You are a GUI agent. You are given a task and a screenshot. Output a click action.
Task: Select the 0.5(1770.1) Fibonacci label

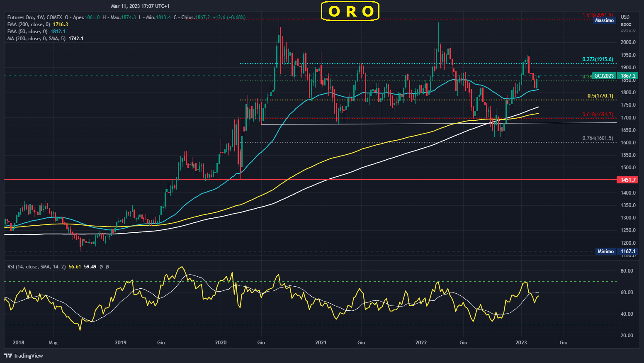click(600, 96)
